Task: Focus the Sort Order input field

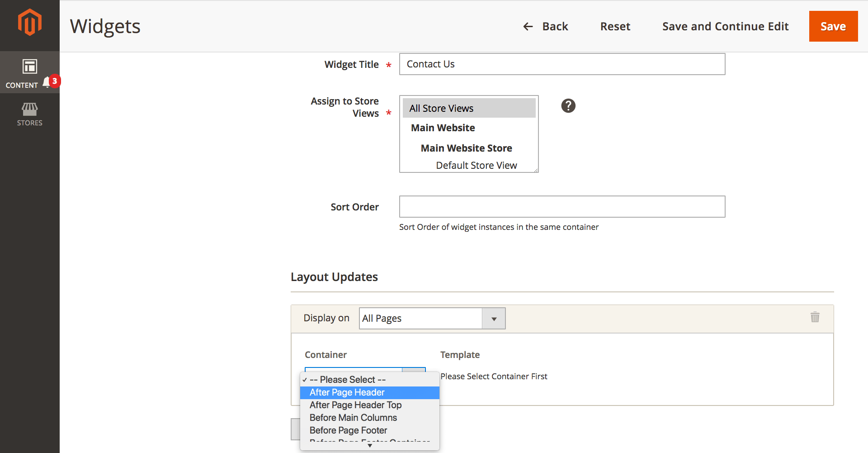Action: 562,207
